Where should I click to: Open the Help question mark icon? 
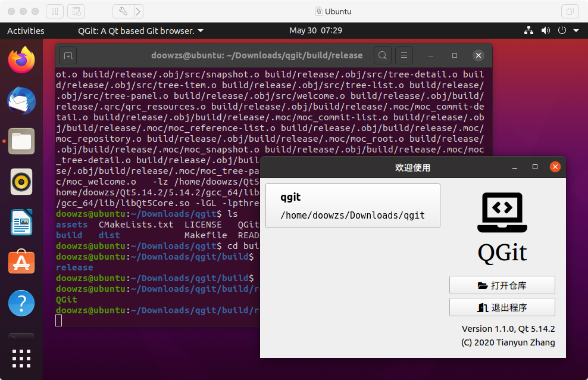21,303
